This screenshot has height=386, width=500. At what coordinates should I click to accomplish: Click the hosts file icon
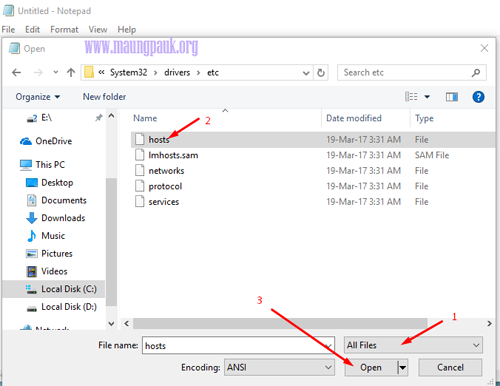point(140,139)
